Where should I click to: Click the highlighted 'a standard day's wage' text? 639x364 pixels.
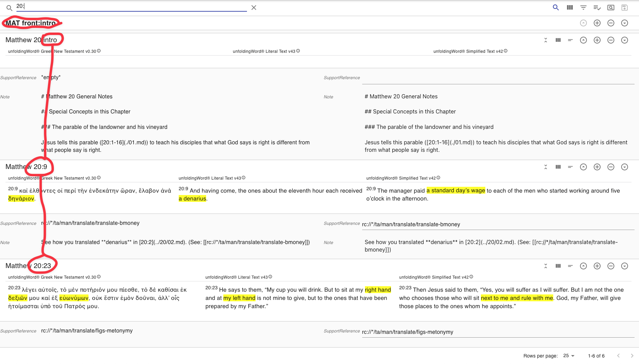point(456,190)
